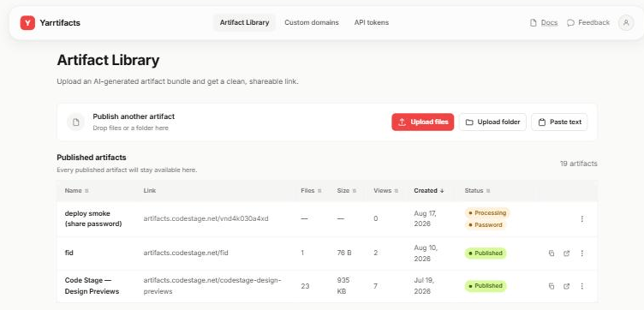The image size is (644, 310).
Task: Click the Upload files button
Action: pos(423,122)
